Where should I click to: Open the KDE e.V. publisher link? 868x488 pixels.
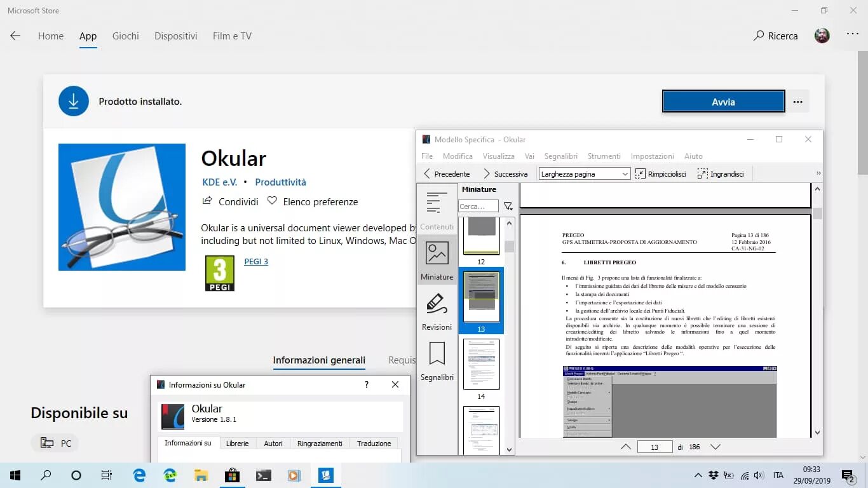(219, 182)
